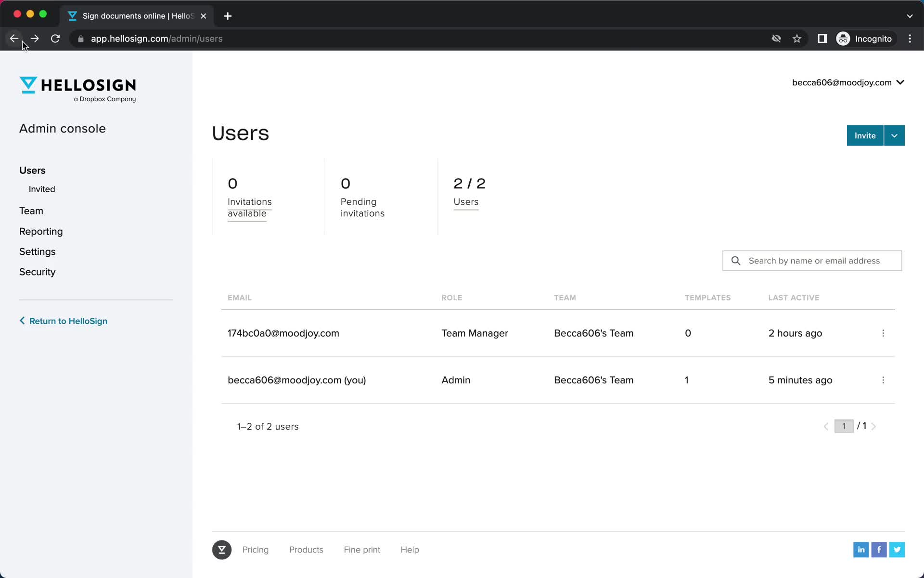The image size is (924, 578).
Task: Open the Facebook social icon
Action: pos(879,550)
